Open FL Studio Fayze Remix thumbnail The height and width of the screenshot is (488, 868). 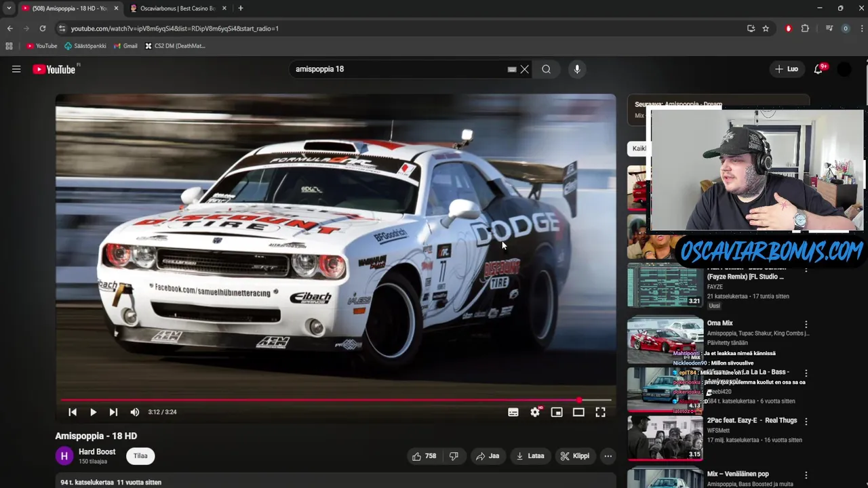pyautogui.click(x=665, y=286)
